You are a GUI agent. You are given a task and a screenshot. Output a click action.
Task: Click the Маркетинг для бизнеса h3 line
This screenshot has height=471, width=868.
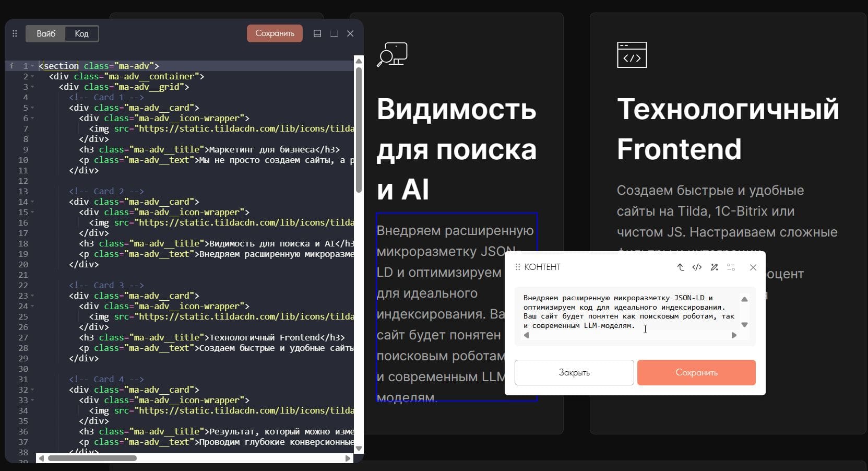(209, 149)
